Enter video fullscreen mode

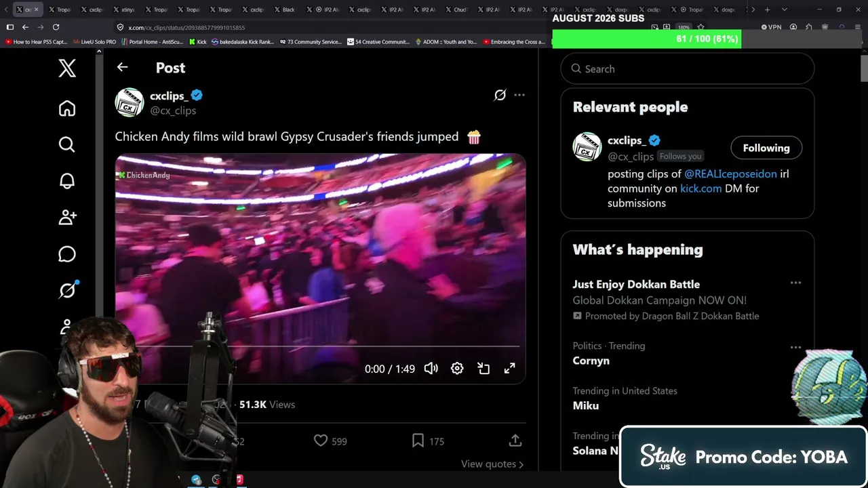coord(509,368)
